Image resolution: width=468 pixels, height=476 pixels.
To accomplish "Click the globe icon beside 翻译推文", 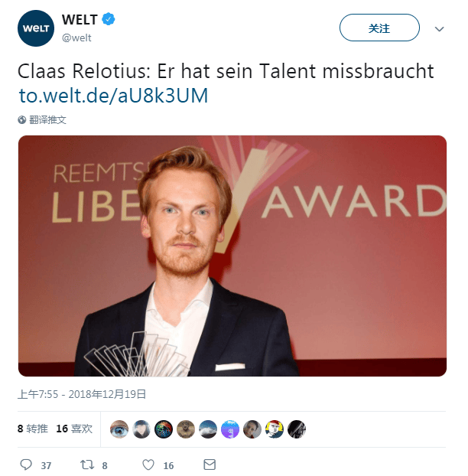I will 22,120.
